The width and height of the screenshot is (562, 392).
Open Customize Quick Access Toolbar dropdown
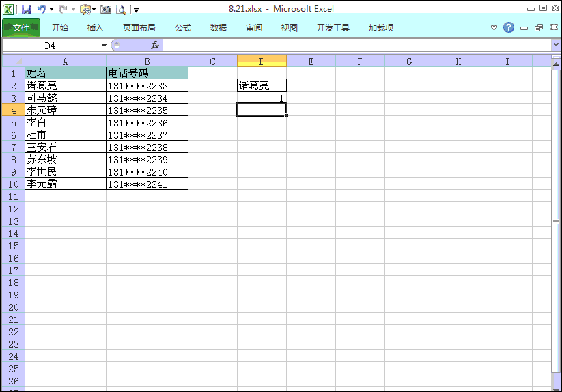point(136,10)
